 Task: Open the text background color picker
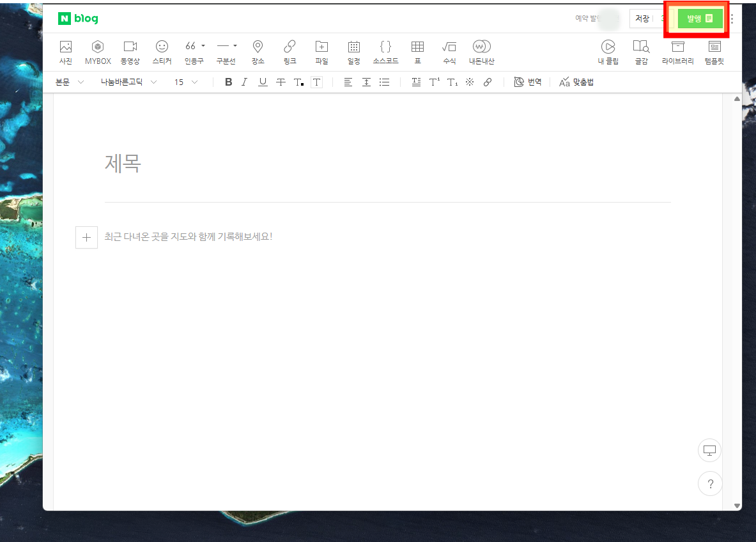[x=317, y=82]
